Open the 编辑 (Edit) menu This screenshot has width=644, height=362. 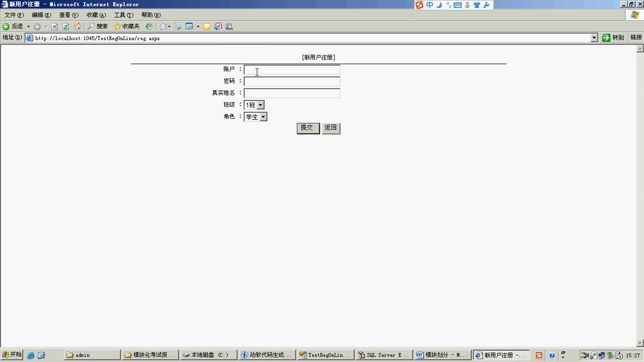[x=41, y=15]
